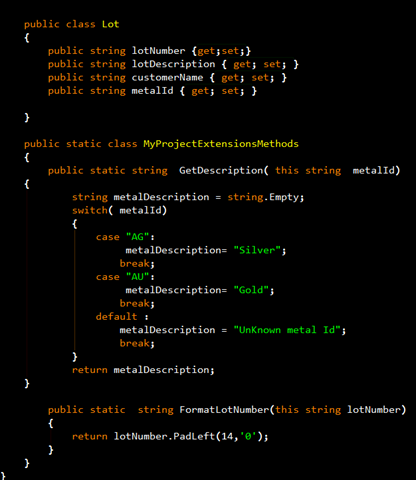Click the GetDescription method name
Screen dimensions: 416x480
pos(221,171)
